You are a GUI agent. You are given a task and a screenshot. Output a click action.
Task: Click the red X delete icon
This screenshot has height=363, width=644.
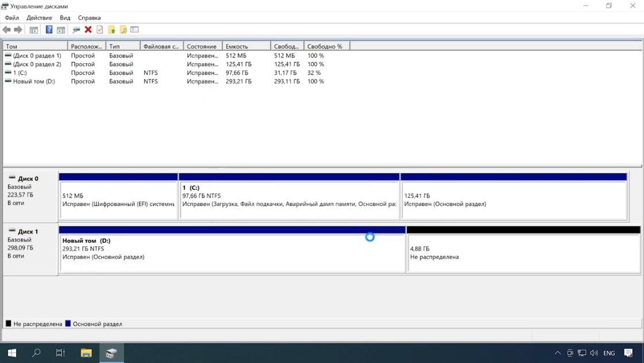pyautogui.click(x=88, y=29)
